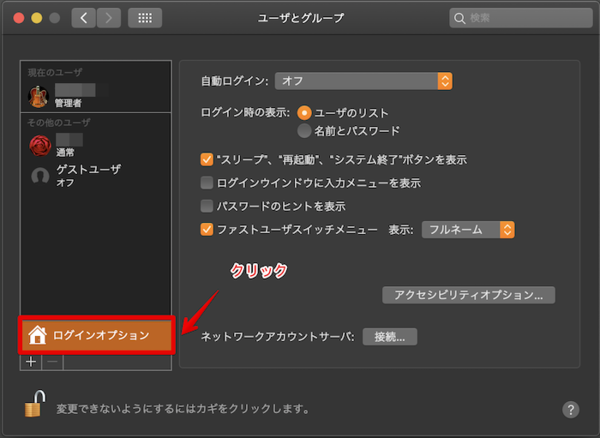Enable ログインウインドウに入力メニューを表示 checkbox
The image size is (600, 438).
207,182
